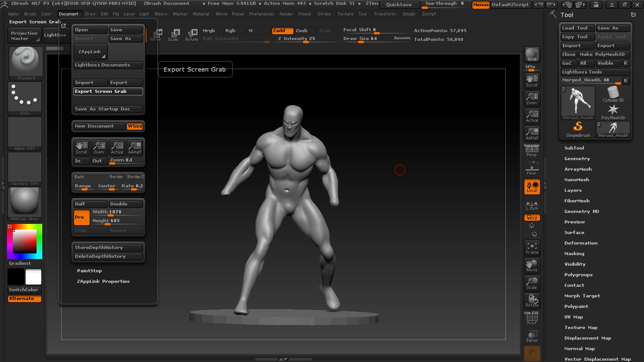Click the Rotate mode icon in top shelf

pyautogui.click(x=192, y=35)
